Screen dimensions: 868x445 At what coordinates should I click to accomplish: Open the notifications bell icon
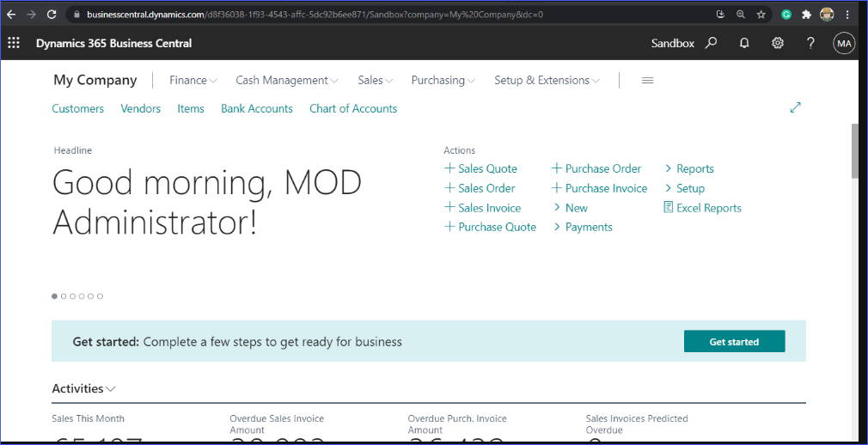[x=744, y=43]
